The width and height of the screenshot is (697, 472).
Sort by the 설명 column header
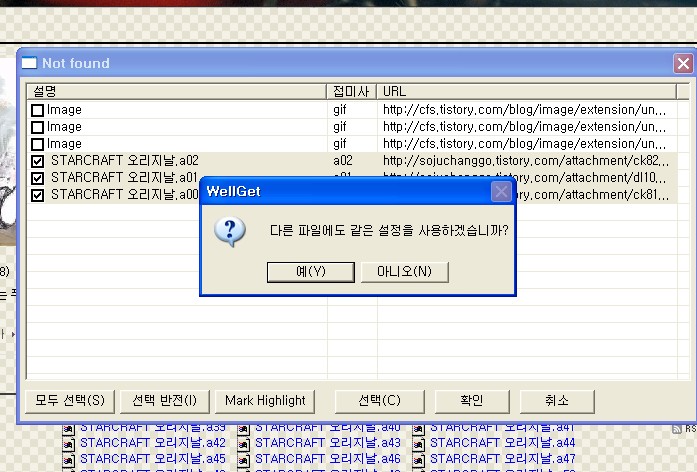pos(177,91)
